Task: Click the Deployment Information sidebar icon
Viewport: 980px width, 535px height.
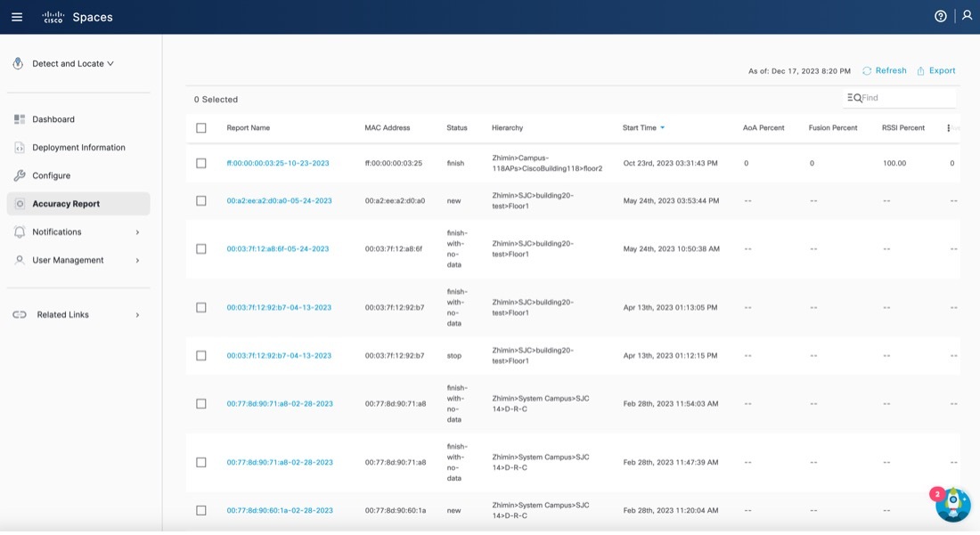Action: 18,147
